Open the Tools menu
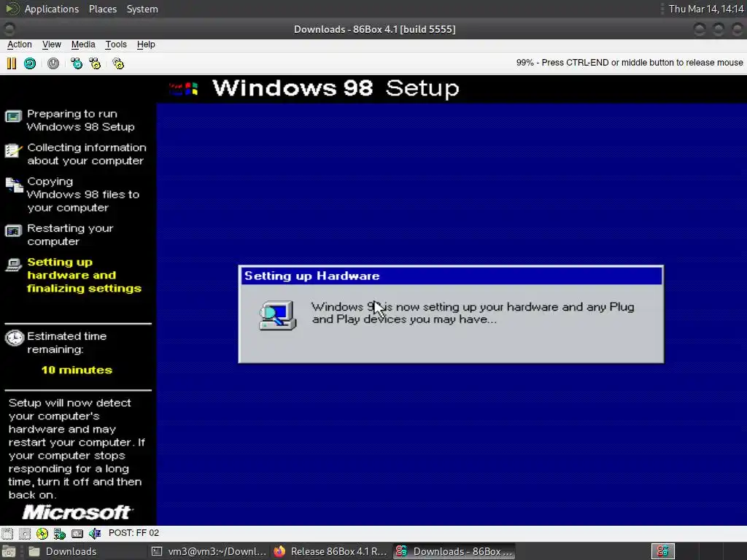The image size is (747, 560). pos(116,44)
